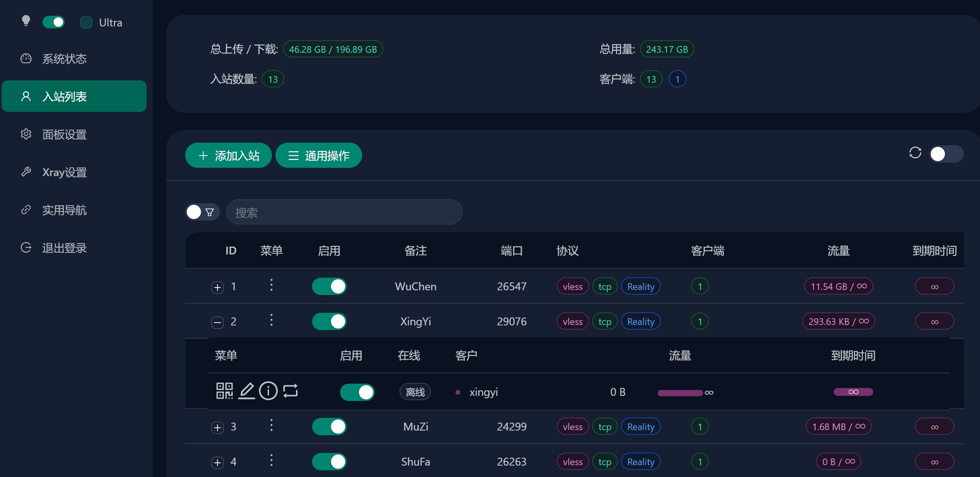Viewport: 980px width, 477px height.
Task: Open info icon for xingyi client
Action: pyautogui.click(x=268, y=391)
